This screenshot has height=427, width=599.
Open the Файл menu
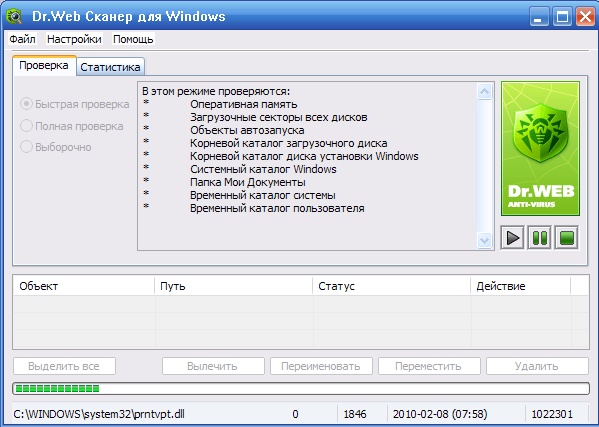tap(23, 39)
